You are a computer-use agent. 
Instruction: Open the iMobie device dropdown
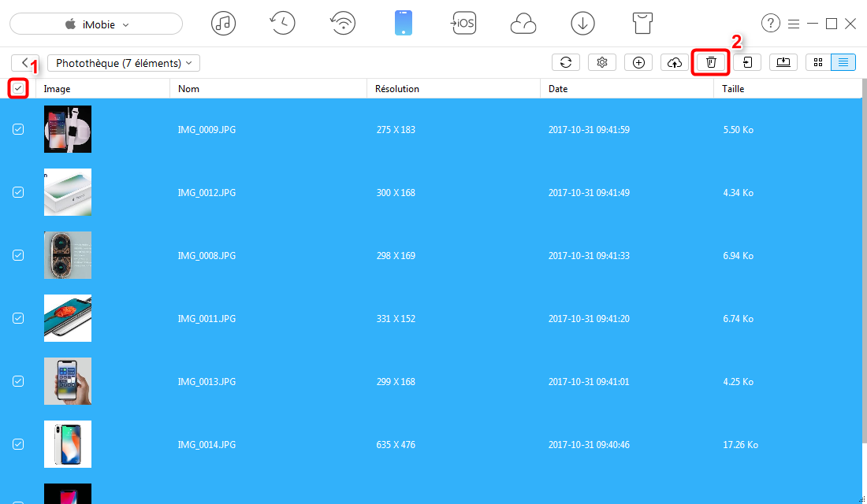pyautogui.click(x=96, y=24)
